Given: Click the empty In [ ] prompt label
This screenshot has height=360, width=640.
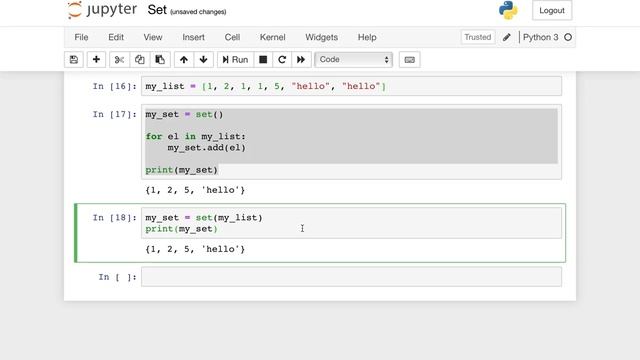Looking at the screenshot, I should click(x=117, y=277).
